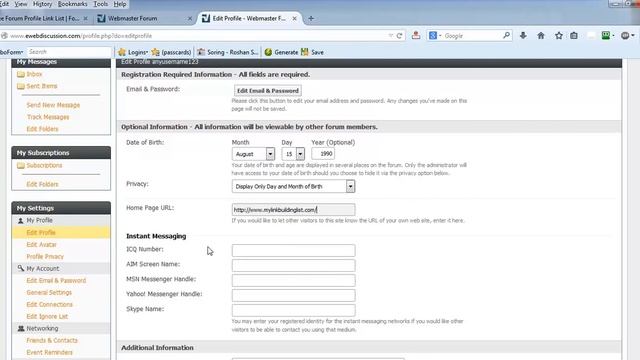Open sidebar Edit Email & Password link
Viewport: 640px width, 360px height.
tap(56, 281)
